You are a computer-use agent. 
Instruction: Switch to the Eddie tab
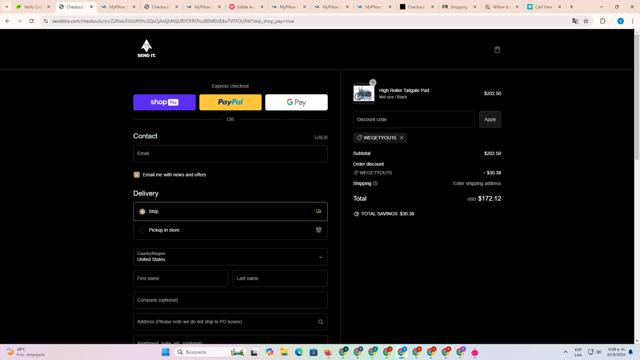pyautogui.click(x=246, y=7)
